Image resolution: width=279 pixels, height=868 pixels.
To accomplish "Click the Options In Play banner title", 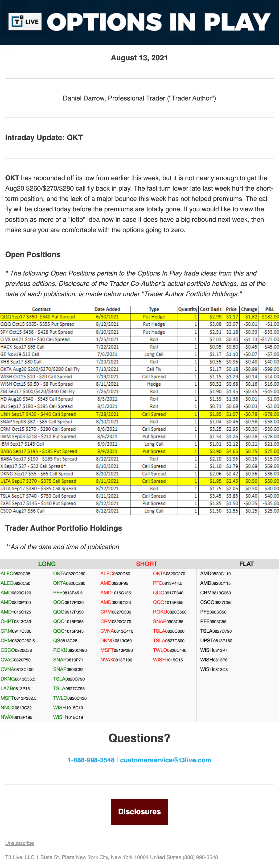I will pyautogui.click(x=159, y=22).
